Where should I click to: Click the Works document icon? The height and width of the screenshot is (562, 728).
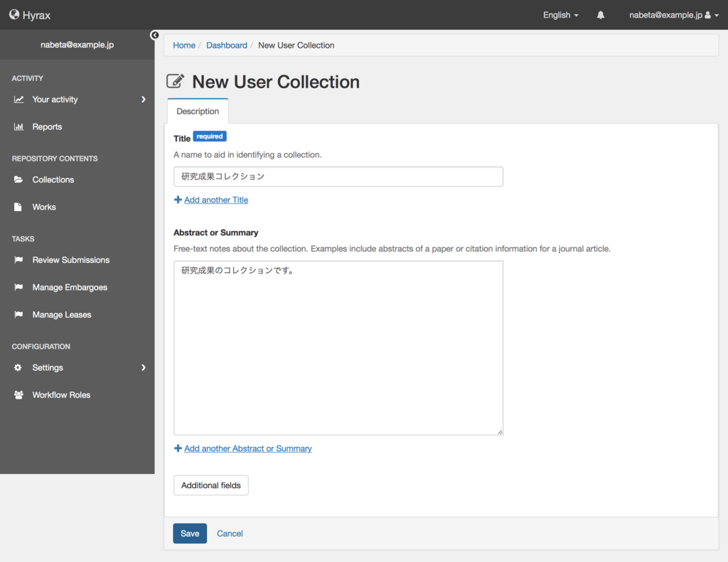pos(18,207)
